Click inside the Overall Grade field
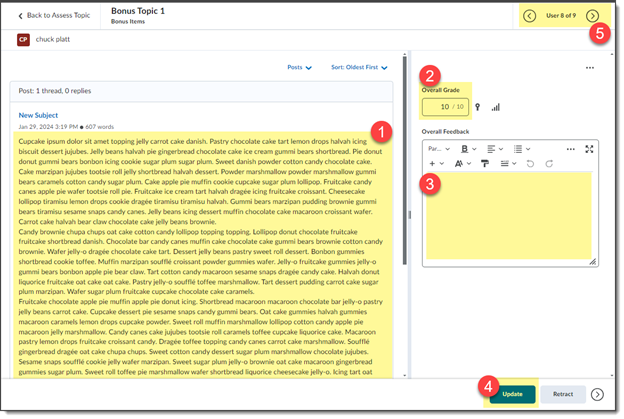 (x=443, y=106)
